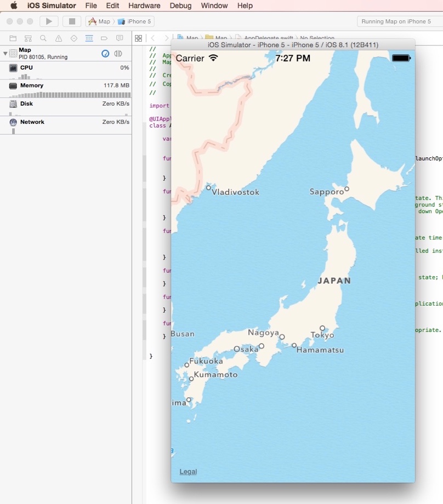Click the JAPAN country label

[334, 280]
